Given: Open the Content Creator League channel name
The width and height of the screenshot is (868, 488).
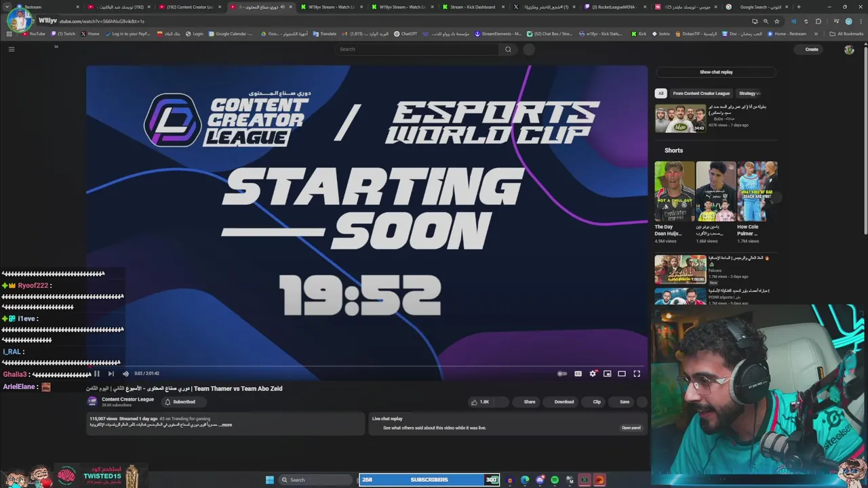Looking at the screenshot, I should [127, 399].
